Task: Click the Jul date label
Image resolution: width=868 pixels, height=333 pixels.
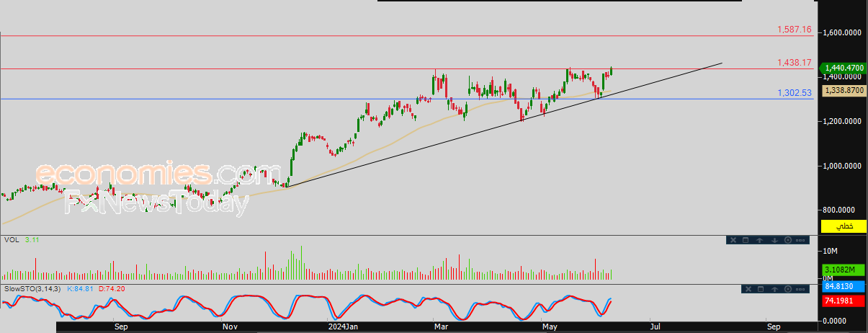Action: coord(656,327)
